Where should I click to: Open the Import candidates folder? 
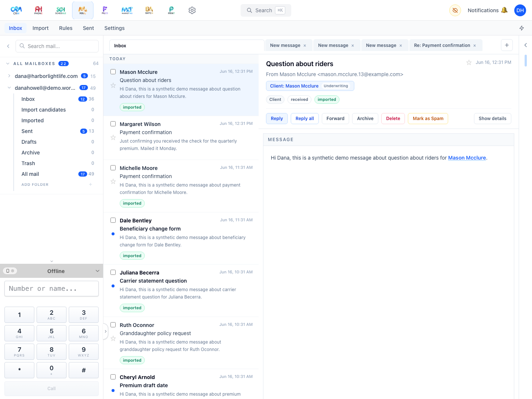pos(44,110)
